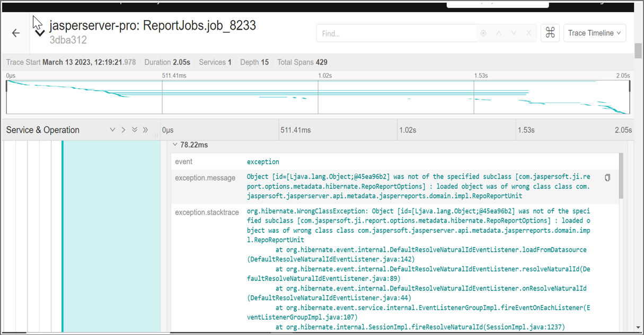Click the Duration 2.05s summary
This screenshot has width=644, height=335.
point(168,62)
